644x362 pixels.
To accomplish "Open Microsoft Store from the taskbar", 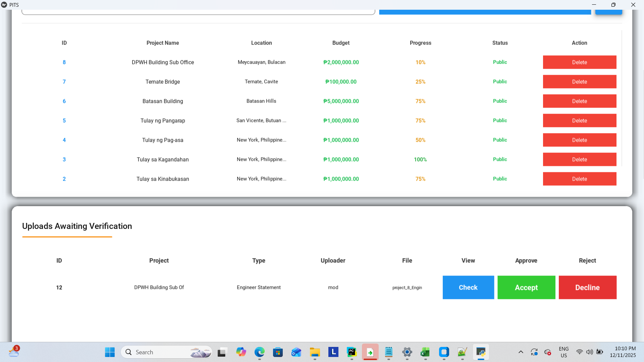I will coord(278,352).
